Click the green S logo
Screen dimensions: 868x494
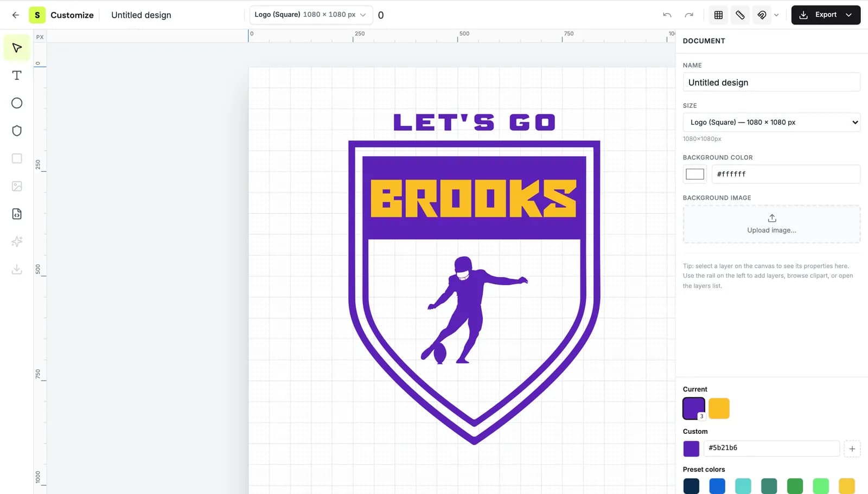[37, 15]
